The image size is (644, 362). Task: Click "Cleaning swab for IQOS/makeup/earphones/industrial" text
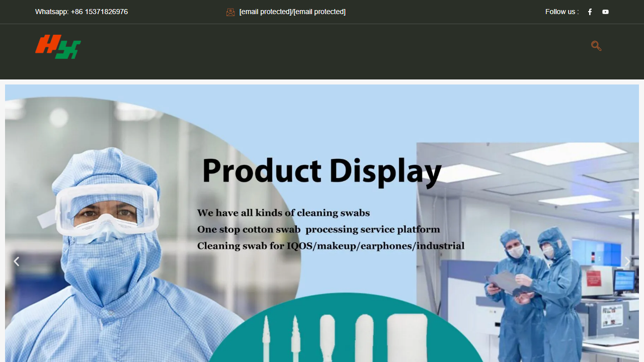coord(331,246)
